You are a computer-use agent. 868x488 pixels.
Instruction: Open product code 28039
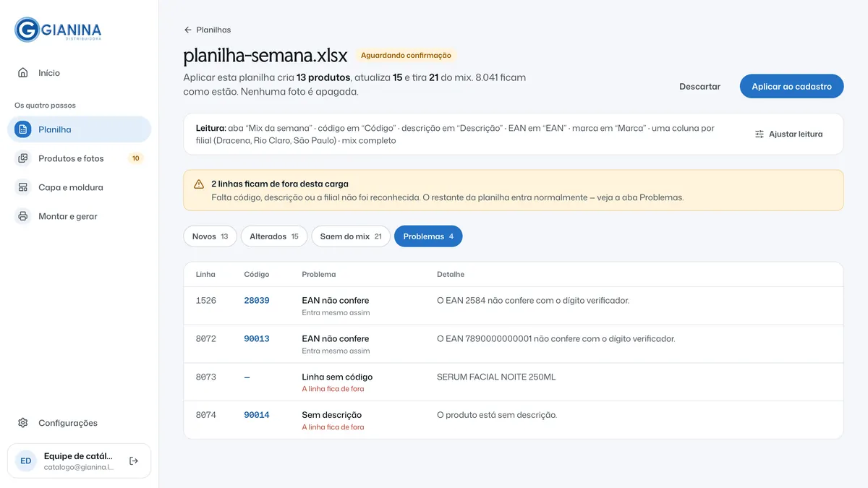tap(257, 300)
